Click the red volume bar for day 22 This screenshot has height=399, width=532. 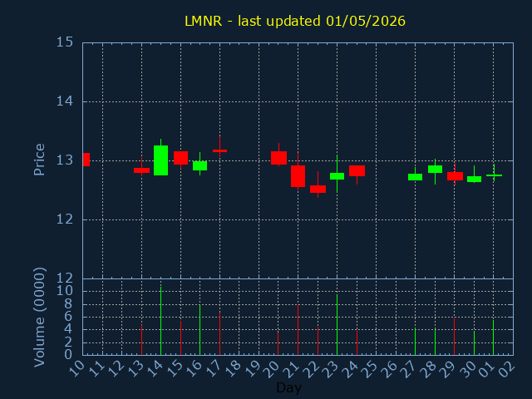click(x=318, y=341)
